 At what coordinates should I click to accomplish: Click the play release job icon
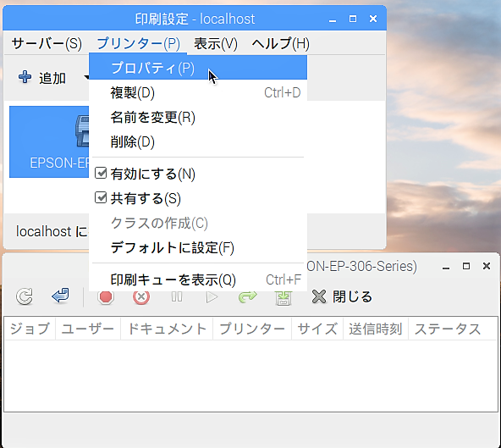(212, 296)
